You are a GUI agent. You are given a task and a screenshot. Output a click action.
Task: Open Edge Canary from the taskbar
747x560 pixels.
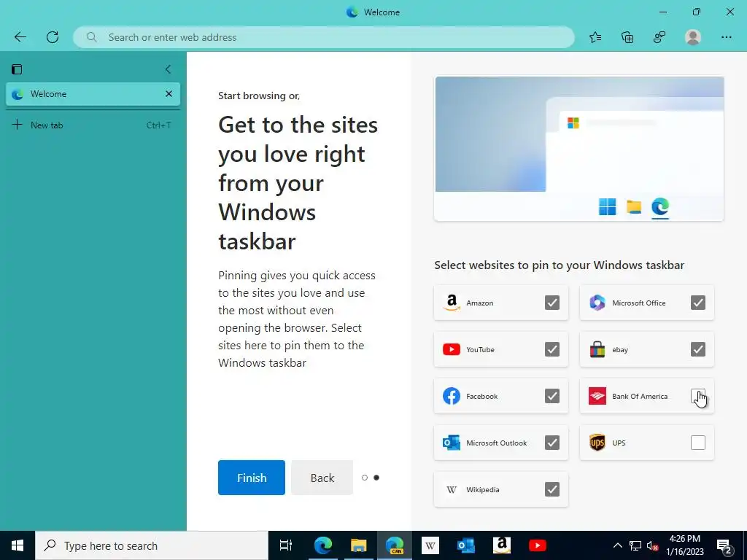point(395,545)
